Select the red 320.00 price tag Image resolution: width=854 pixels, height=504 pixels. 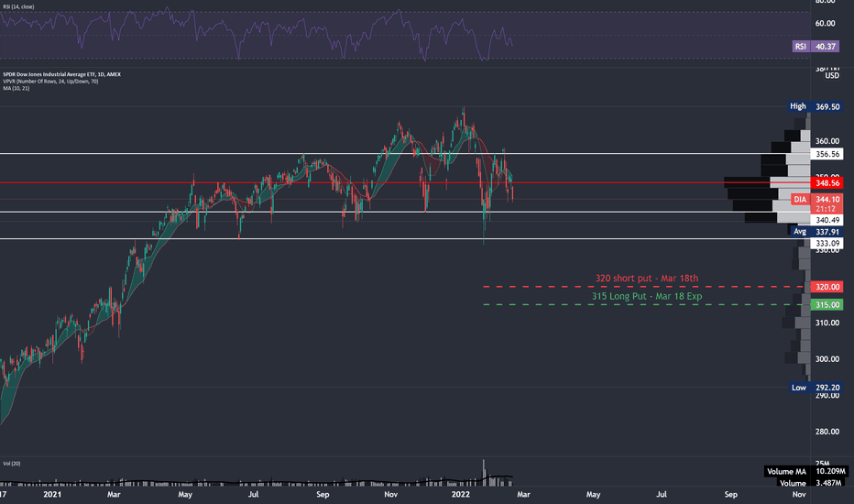827,287
